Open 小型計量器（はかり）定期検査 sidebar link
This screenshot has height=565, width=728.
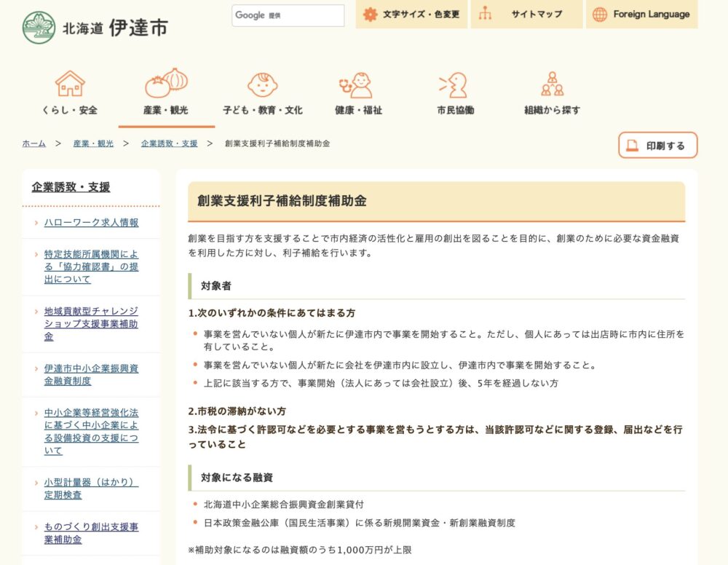90,489
